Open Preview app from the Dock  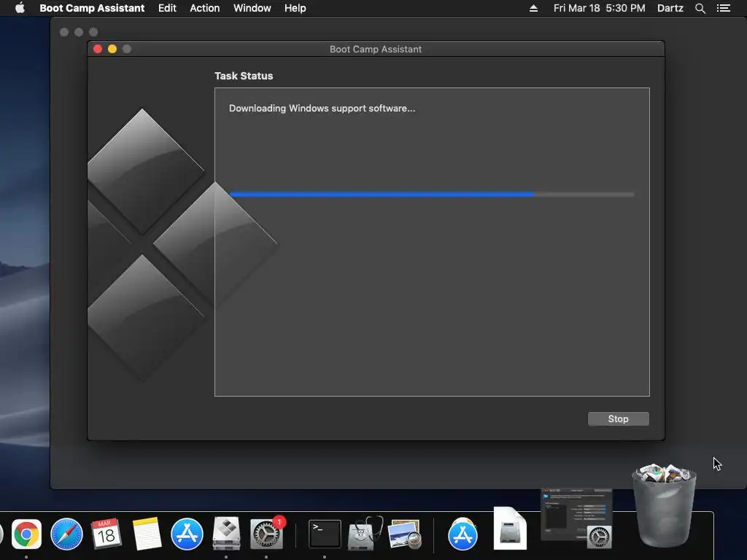(405, 534)
